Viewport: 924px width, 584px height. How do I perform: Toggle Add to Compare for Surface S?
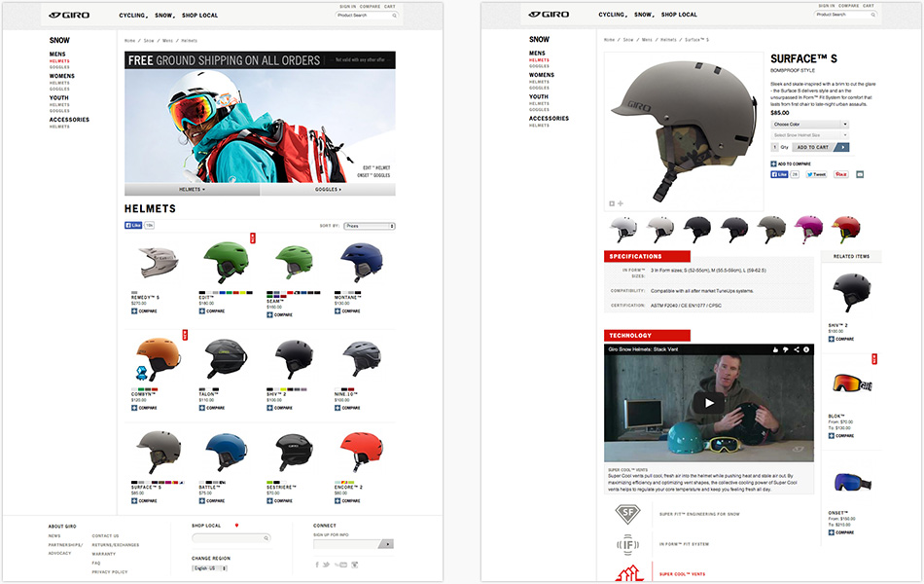click(773, 164)
